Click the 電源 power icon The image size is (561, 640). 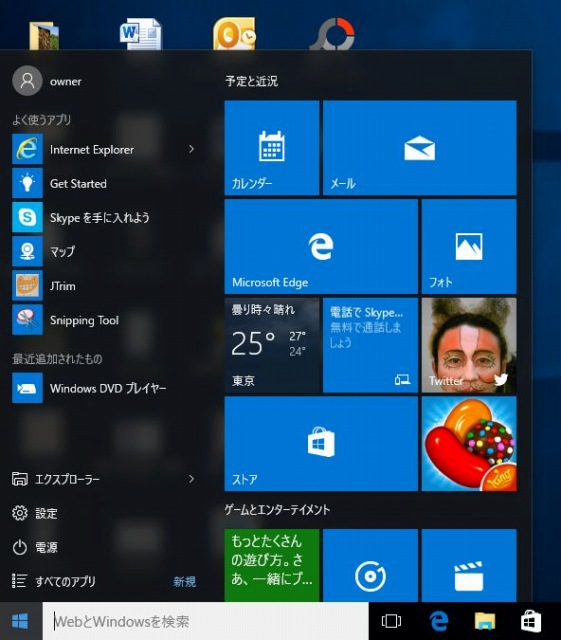20,547
